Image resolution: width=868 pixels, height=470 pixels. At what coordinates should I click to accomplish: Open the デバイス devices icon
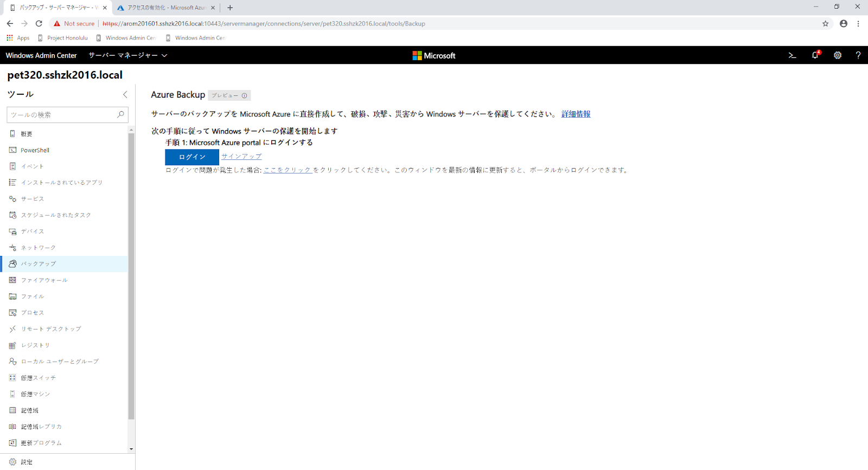[12, 231]
